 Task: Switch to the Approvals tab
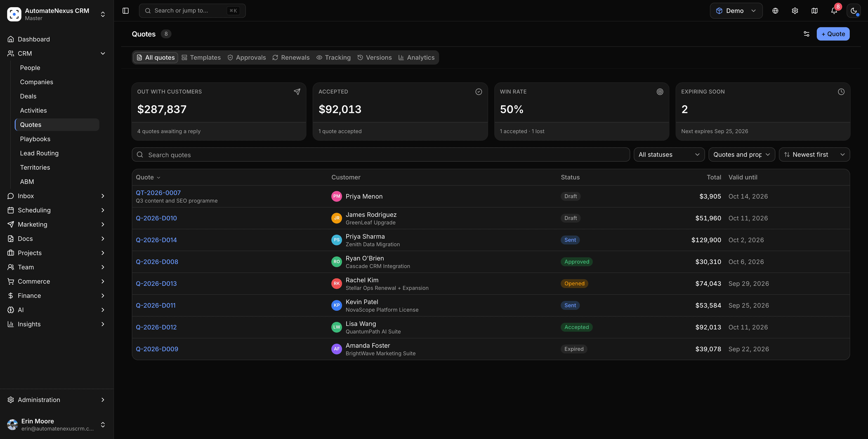(x=247, y=58)
